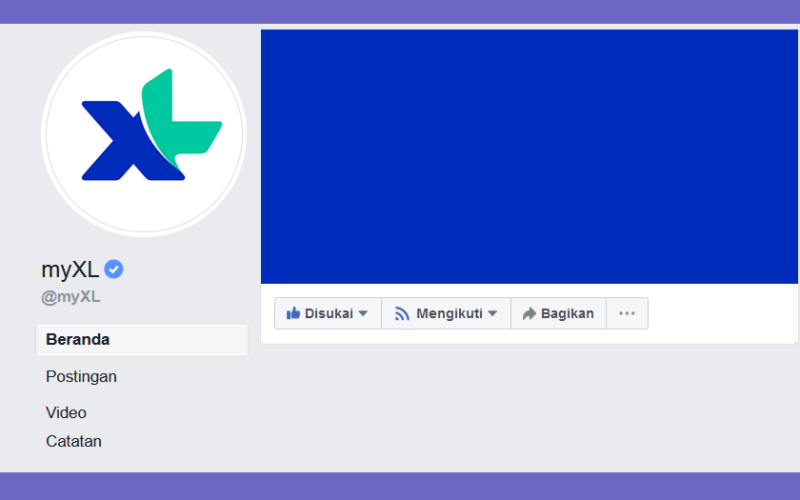Image resolution: width=800 pixels, height=500 pixels.
Task: Click the blue verified badge next to myXL
Action: [114, 269]
